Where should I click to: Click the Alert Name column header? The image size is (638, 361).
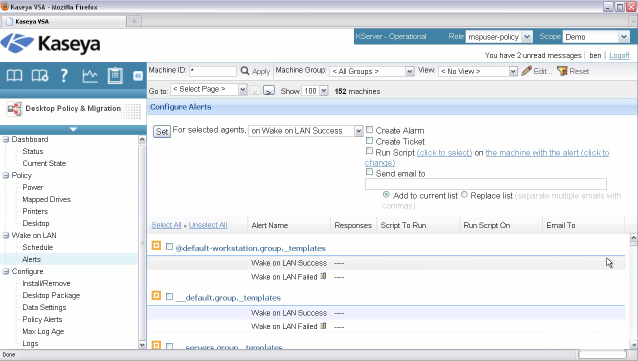point(270,225)
